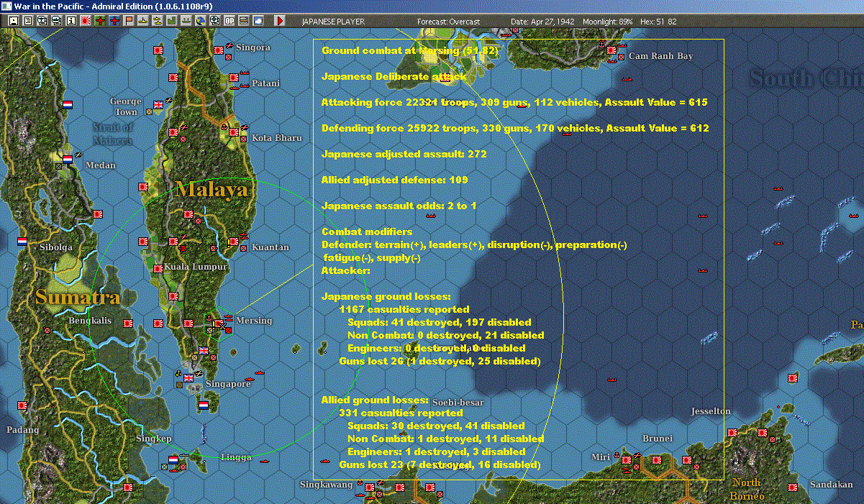The image size is (864, 504).
Task: Select the Dutch flag base at Sibolga
Action: coord(22,242)
